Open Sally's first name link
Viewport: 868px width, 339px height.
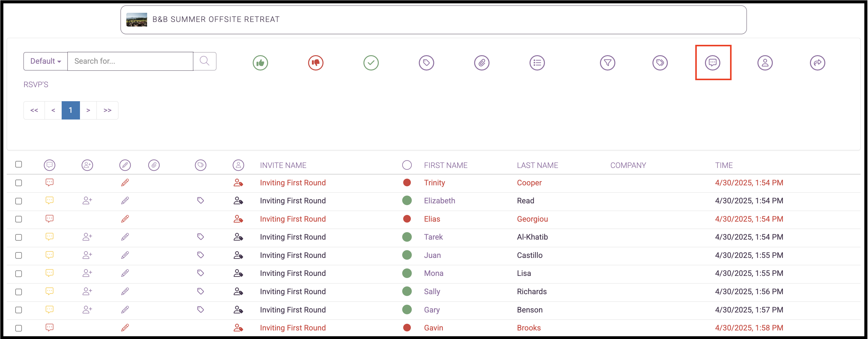pyautogui.click(x=432, y=291)
